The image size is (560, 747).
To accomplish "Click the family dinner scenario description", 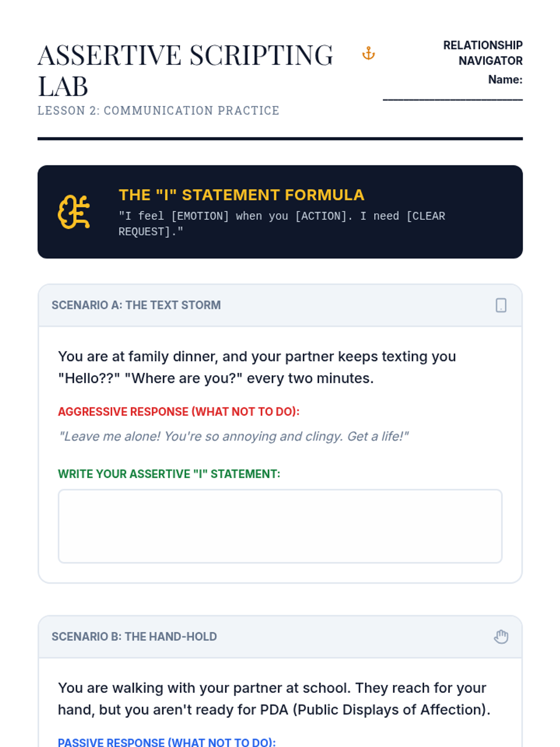I will coord(257,367).
